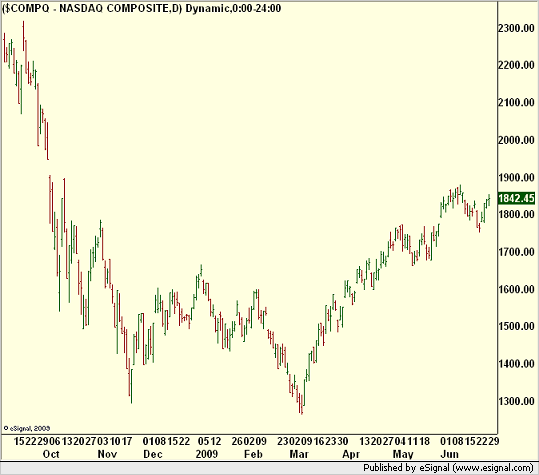Click the 1500.00 price axis label

click(516, 326)
